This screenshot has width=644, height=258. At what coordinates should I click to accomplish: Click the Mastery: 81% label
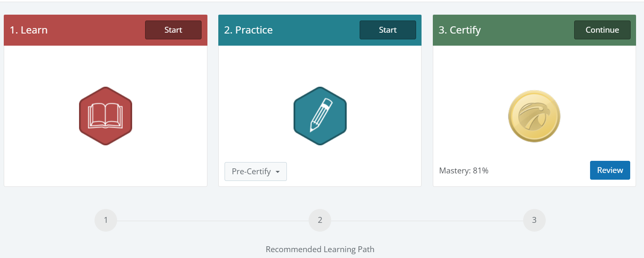tap(464, 171)
